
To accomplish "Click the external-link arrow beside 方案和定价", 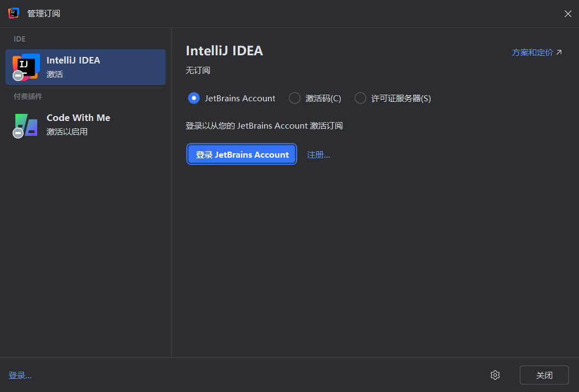I will (559, 53).
